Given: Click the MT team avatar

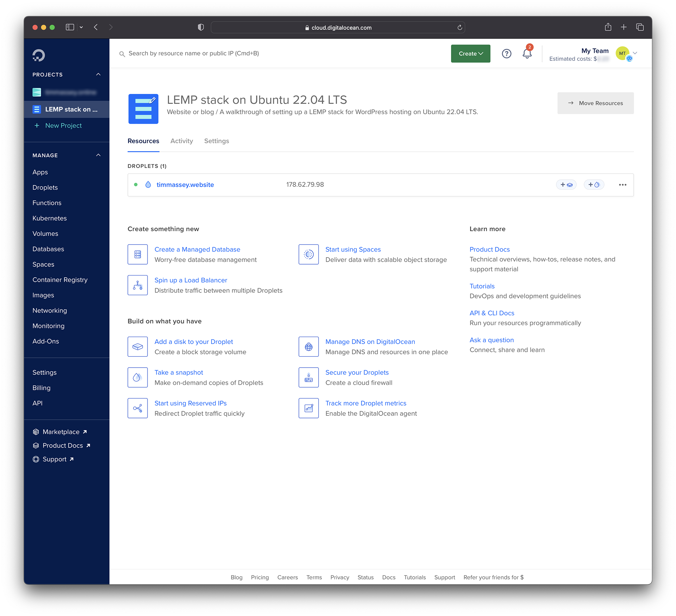Looking at the screenshot, I should tap(622, 53).
